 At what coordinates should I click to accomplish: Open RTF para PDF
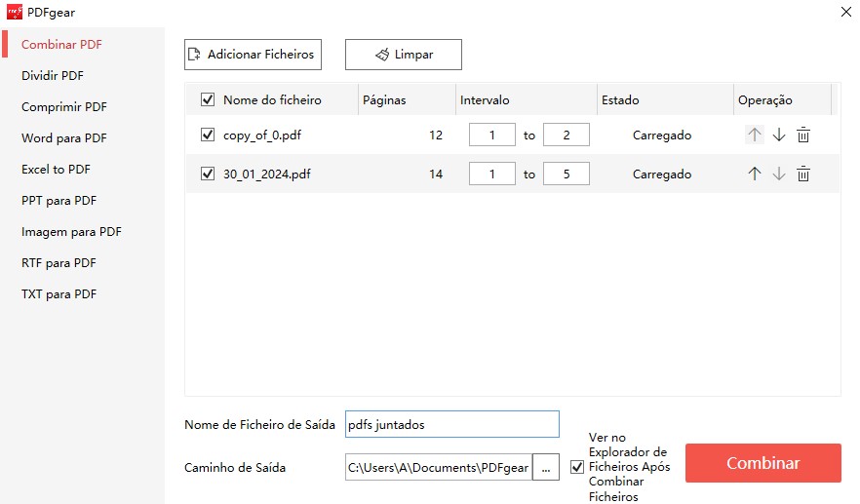click(59, 263)
